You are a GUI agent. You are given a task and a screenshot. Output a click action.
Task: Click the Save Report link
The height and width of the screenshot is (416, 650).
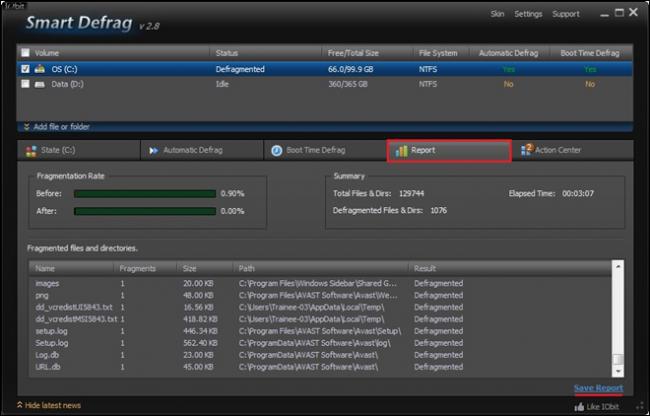tap(598, 388)
